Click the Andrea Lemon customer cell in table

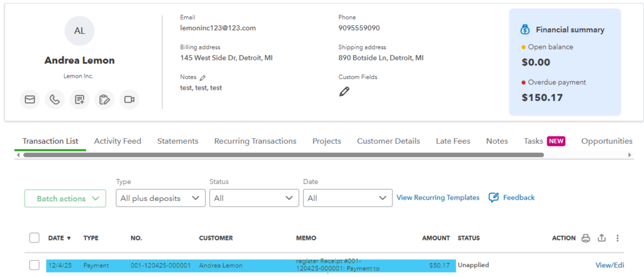(221, 266)
